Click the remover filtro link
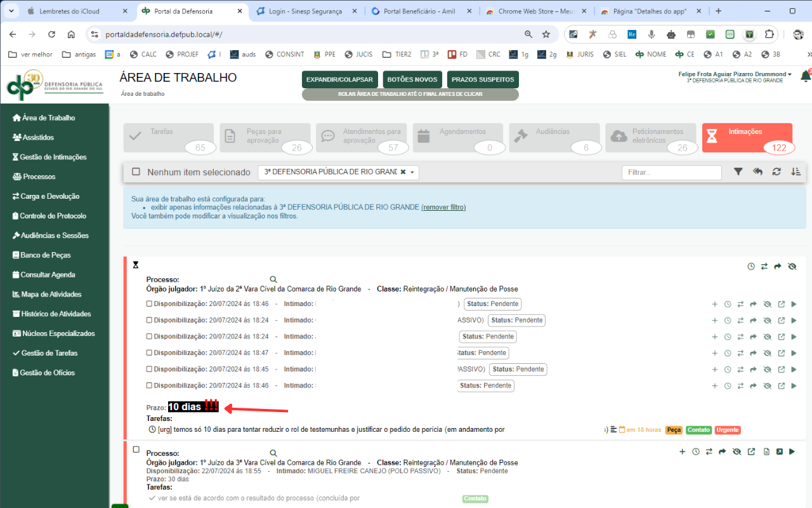 click(443, 207)
